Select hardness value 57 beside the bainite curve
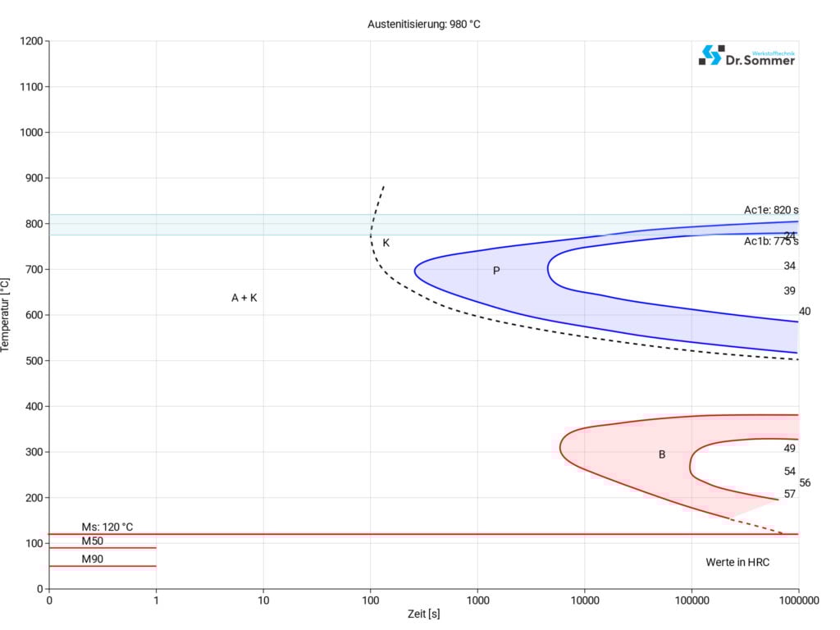The image size is (840, 630). 789,494
